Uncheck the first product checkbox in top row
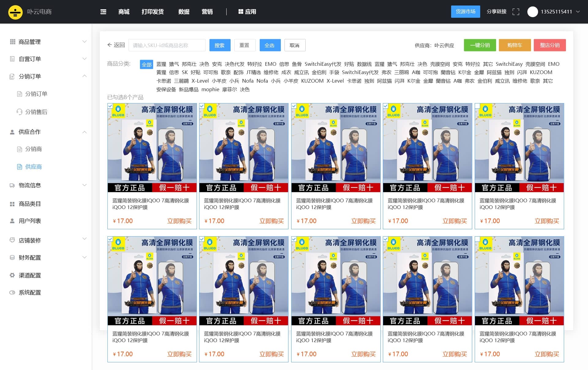This screenshot has width=588, height=370. pos(110,106)
